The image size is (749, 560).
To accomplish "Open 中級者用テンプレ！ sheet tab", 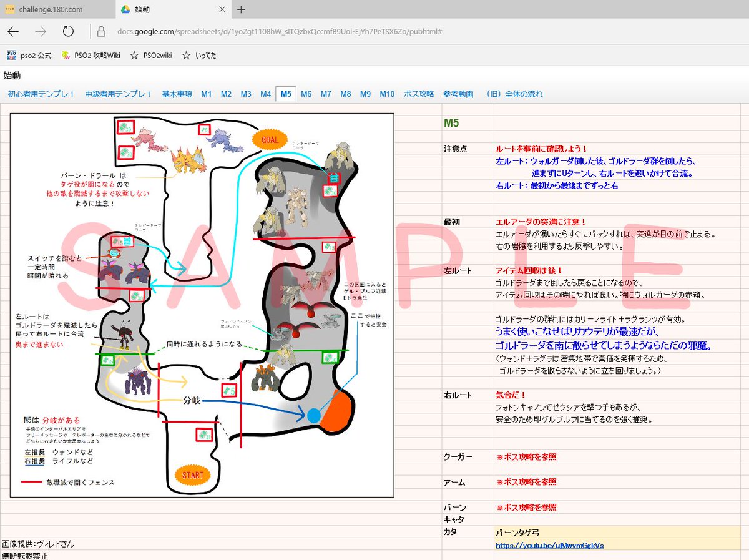I will click(x=119, y=94).
